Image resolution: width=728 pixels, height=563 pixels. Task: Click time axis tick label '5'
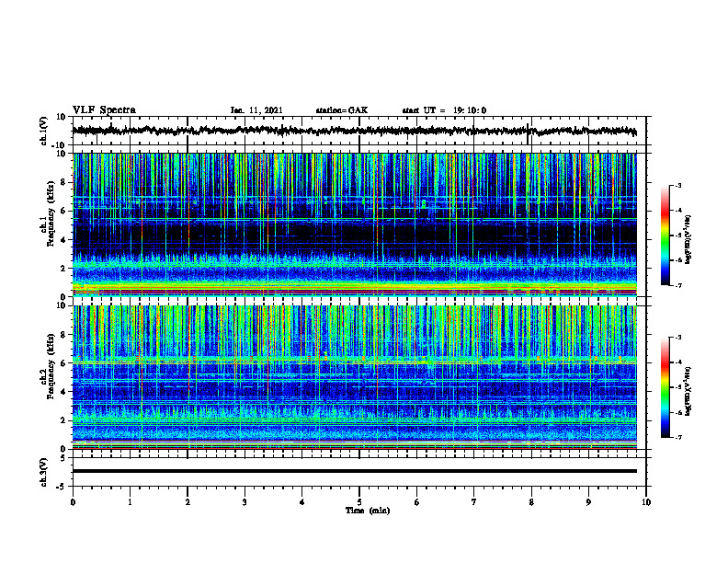pos(359,502)
